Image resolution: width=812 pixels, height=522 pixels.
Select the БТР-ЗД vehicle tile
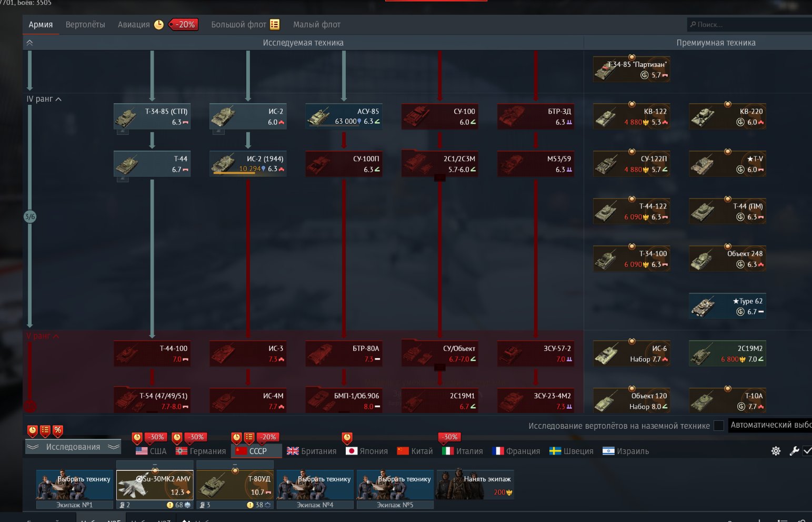click(535, 116)
